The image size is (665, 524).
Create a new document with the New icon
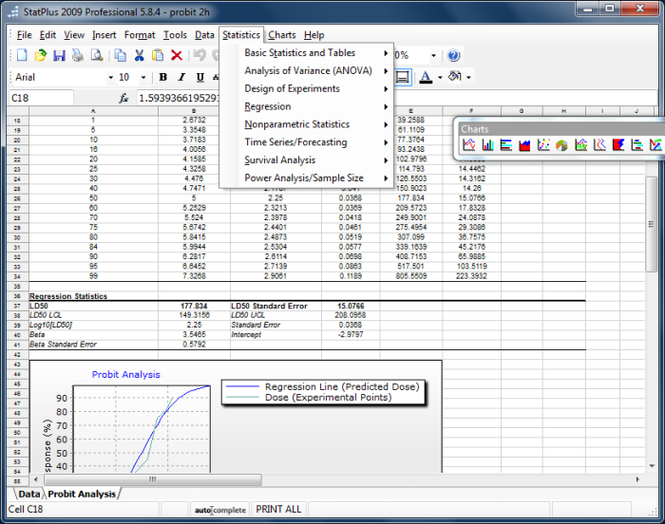[x=22, y=55]
